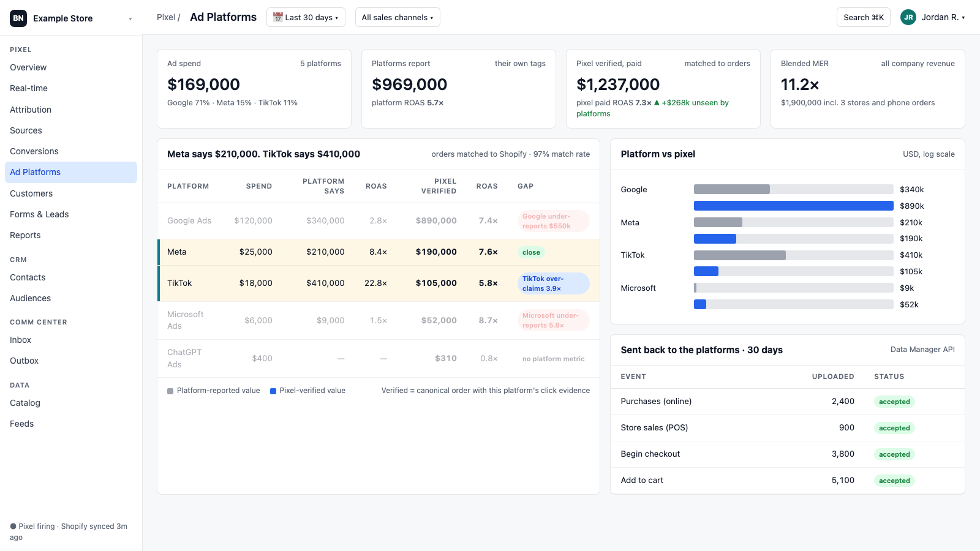Open the Jordan R. account menu
The width and height of the screenshot is (980, 551).
933,17
